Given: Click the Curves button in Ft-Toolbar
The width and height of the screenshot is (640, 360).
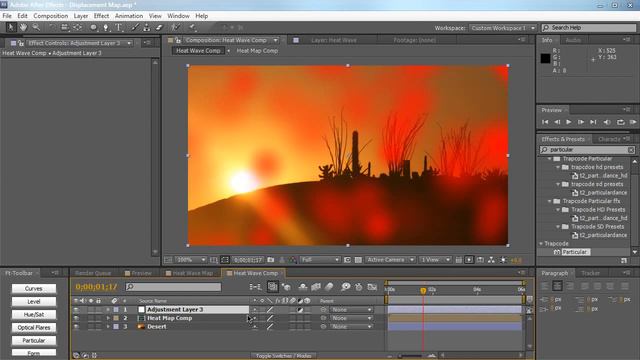Looking at the screenshot, I should click(x=33, y=289).
